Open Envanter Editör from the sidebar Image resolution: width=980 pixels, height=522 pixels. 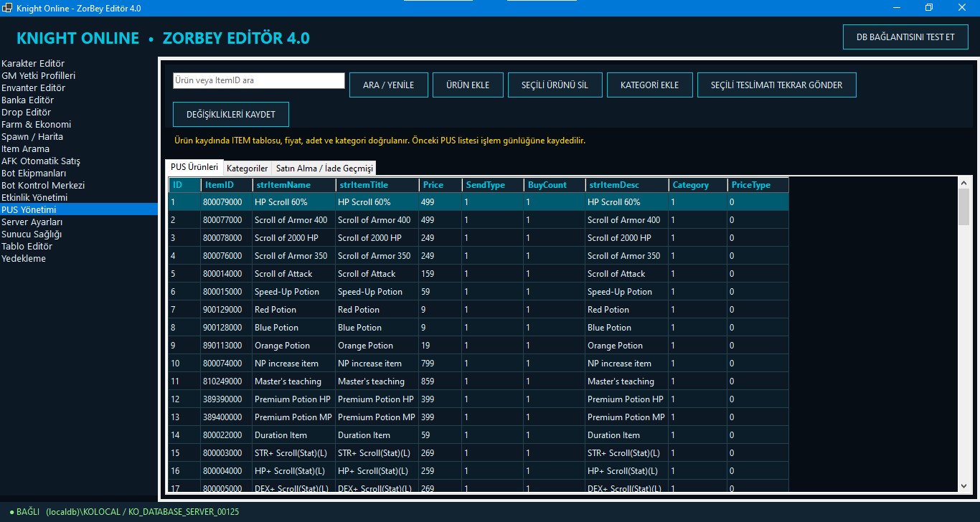[x=79, y=88]
